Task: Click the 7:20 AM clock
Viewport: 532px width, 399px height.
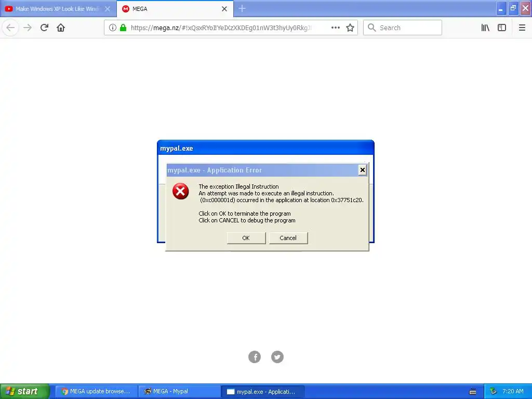Action: click(513, 391)
